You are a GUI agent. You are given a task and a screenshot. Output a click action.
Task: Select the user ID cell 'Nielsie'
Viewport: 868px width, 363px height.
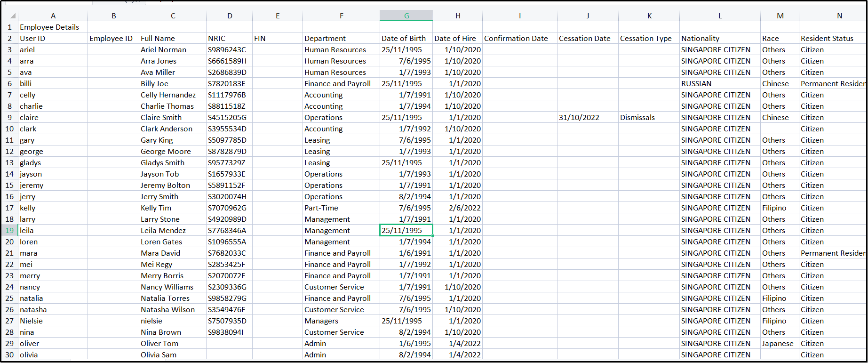[53, 321]
